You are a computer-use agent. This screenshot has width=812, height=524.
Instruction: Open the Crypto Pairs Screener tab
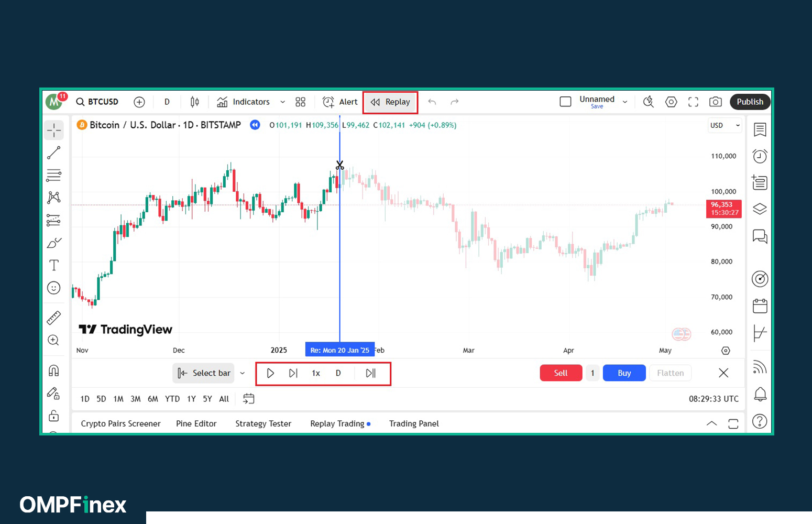point(120,423)
